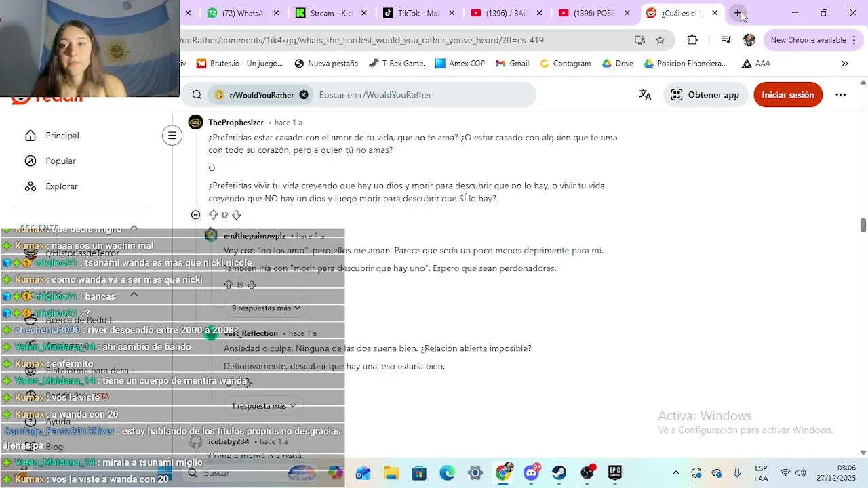Open TheProphesizer's username link
Image resolution: width=868 pixels, height=488 pixels.
236,123
